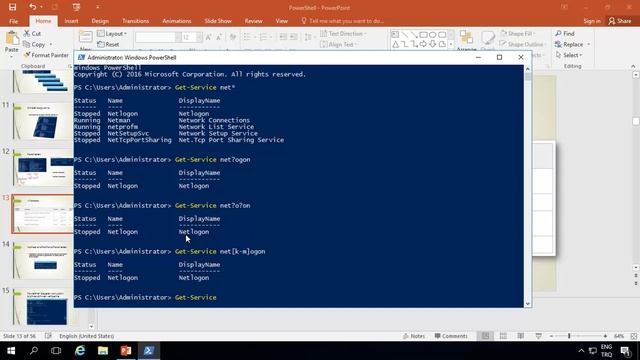
Task: Click the zoom slider handle
Action: pyautogui.click(x=569, y=336)
